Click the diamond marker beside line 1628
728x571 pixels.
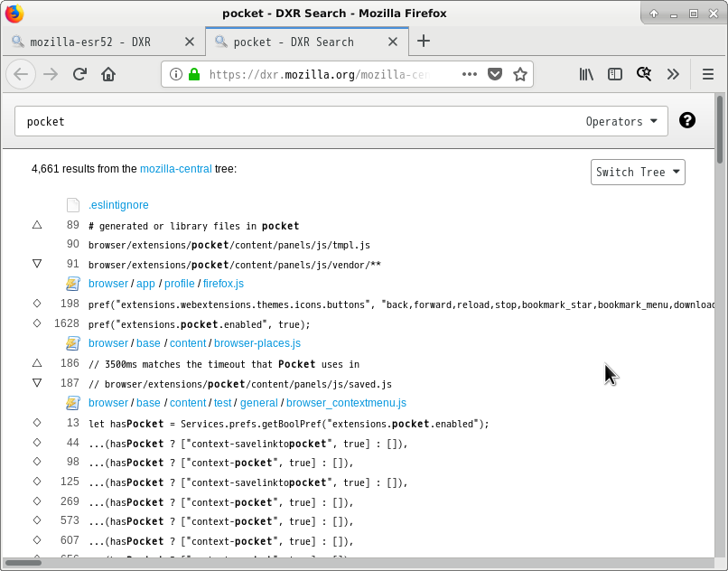coord(37,323)
